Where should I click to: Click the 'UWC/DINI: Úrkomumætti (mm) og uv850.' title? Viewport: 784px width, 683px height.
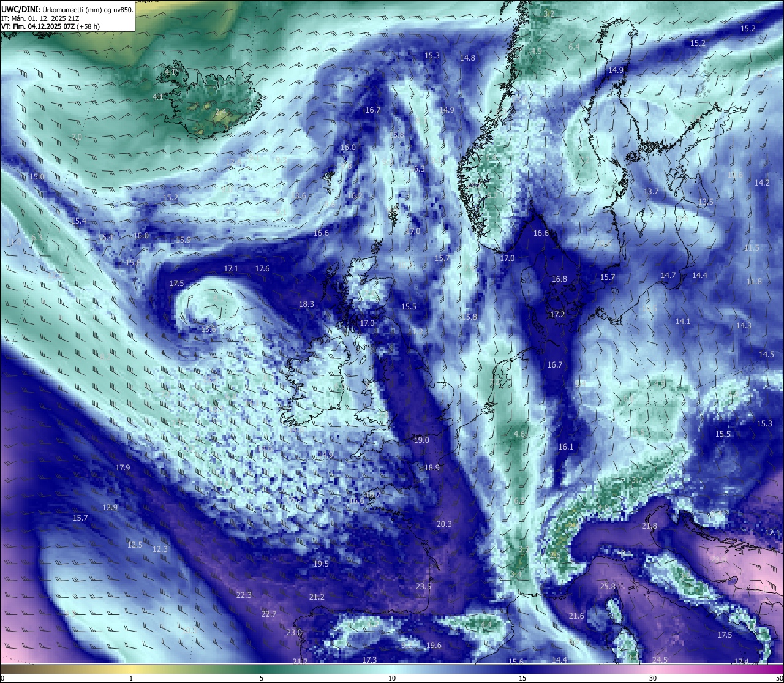point(67,10)
